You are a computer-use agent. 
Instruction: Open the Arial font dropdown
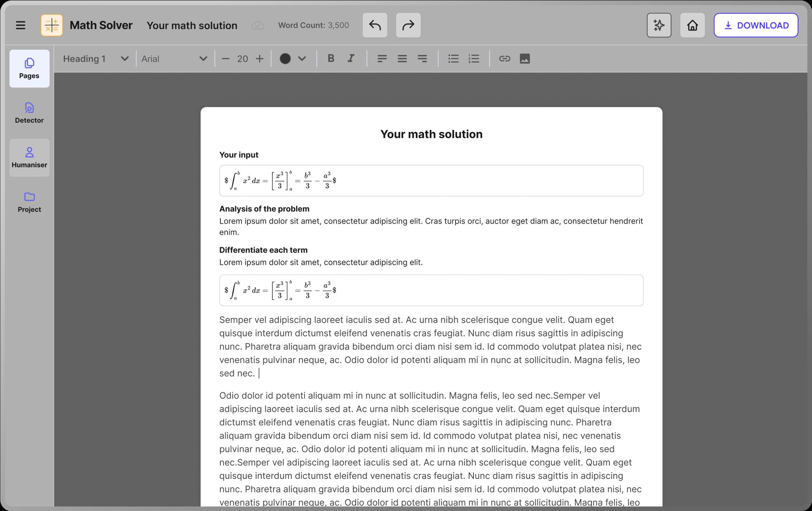click(x=203, y=59)
